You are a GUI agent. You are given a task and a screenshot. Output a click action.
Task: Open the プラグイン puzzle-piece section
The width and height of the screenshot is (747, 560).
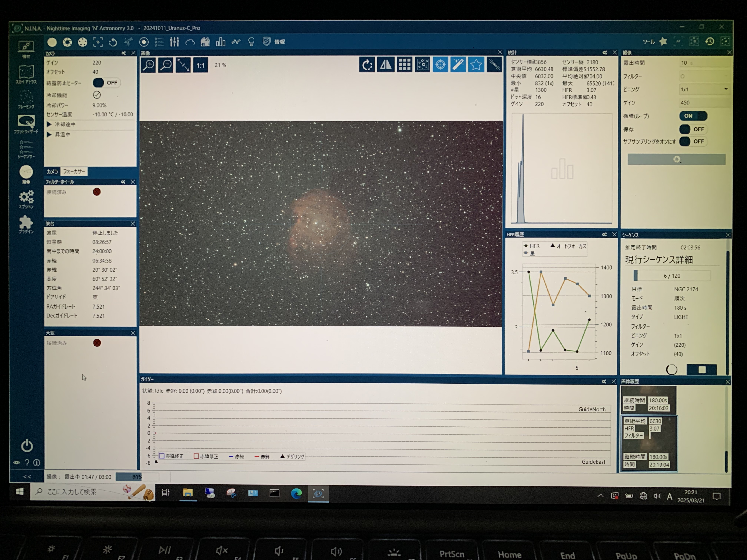click(26, 224)
